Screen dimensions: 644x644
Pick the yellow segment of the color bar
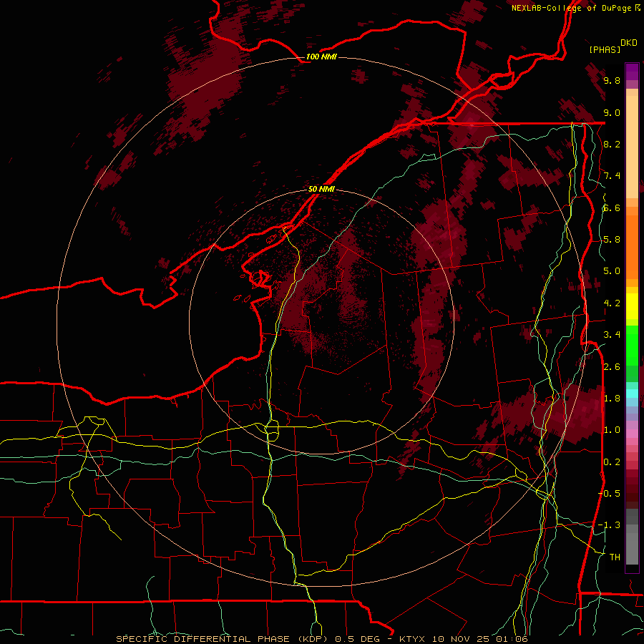coord(632,306)
